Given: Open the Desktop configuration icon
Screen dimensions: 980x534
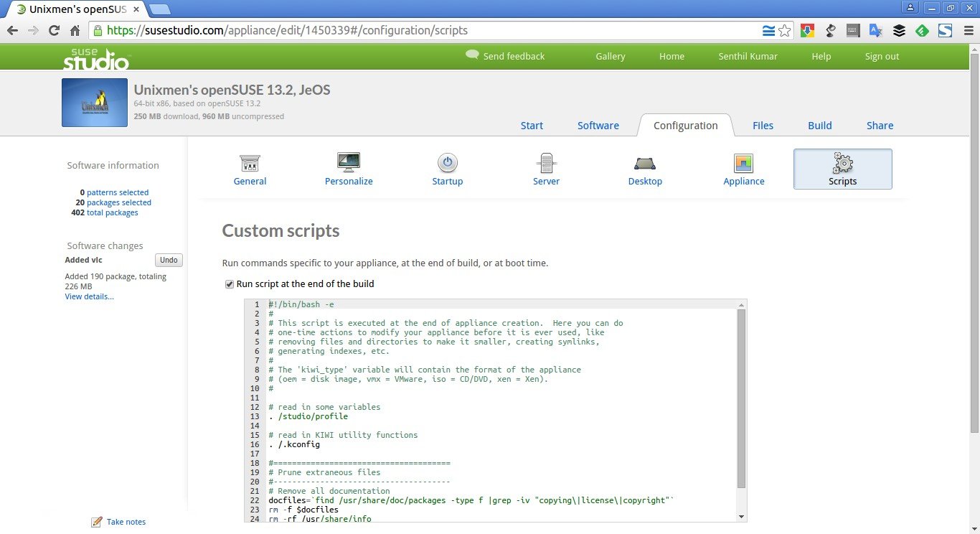Looking at the screenshot, I should (x=645, y=163).
